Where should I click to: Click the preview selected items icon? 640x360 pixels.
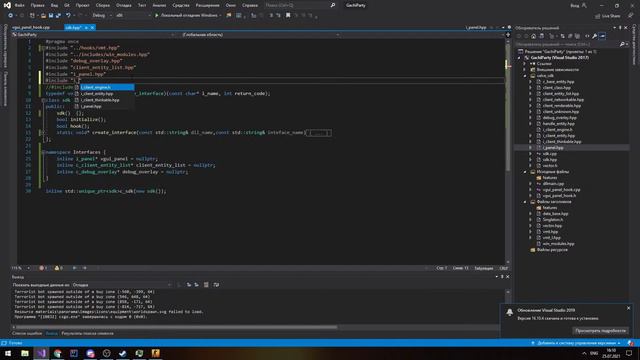tap(602, 36)
